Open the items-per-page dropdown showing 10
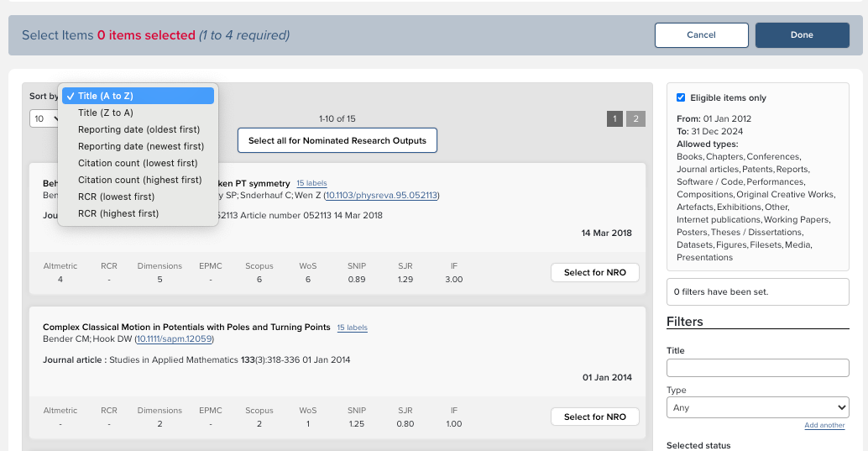The image size is (868, 451). coord(45,119)
